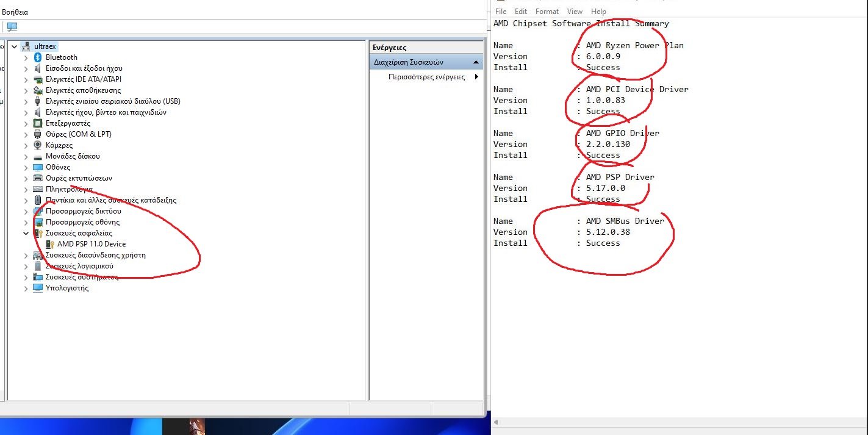868x435 pixels.
Task: Click the ultraex root computer icon
Action: point(26,46)
